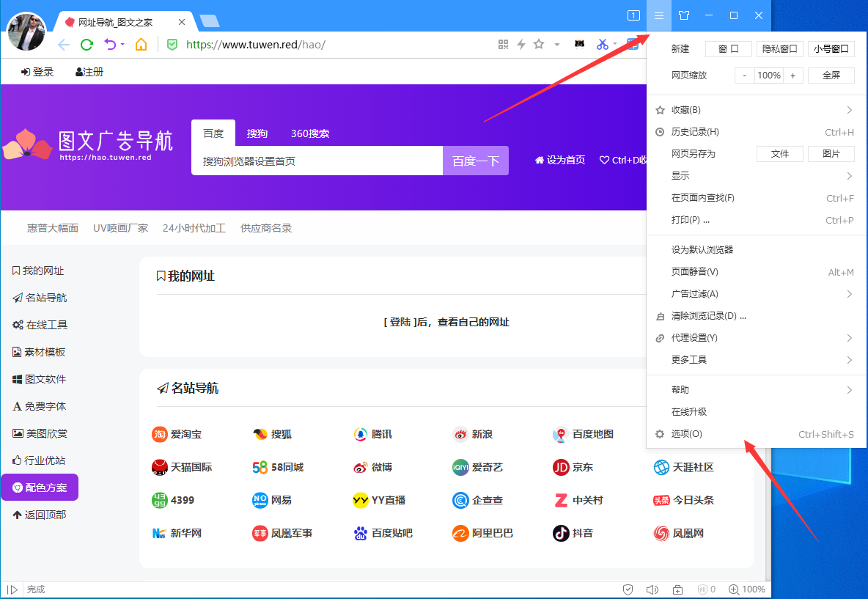
Task: Click 设为默认浏览器 menu item
Action: pos(756,250)
